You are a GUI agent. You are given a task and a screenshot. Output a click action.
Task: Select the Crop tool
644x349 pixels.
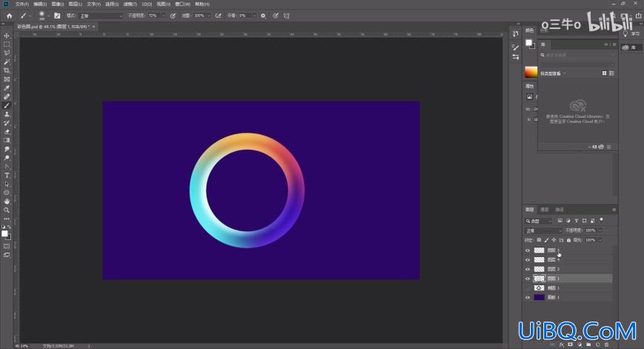(7, 70)
